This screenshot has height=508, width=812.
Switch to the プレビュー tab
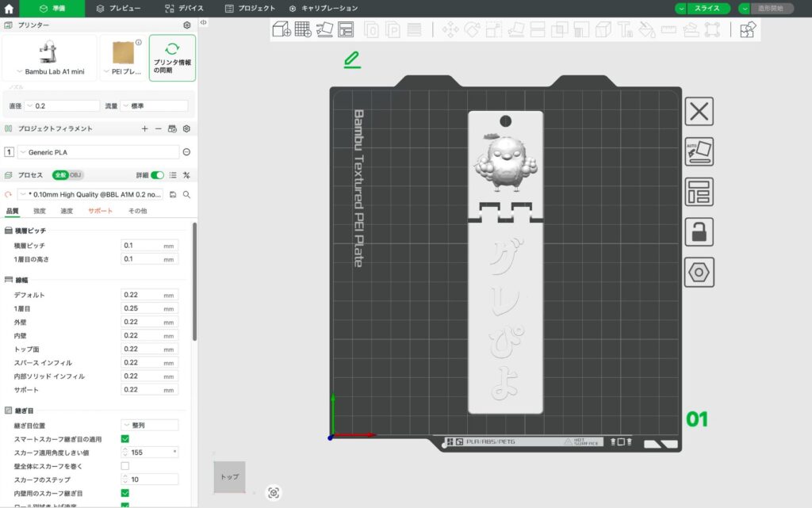point(119,8)
